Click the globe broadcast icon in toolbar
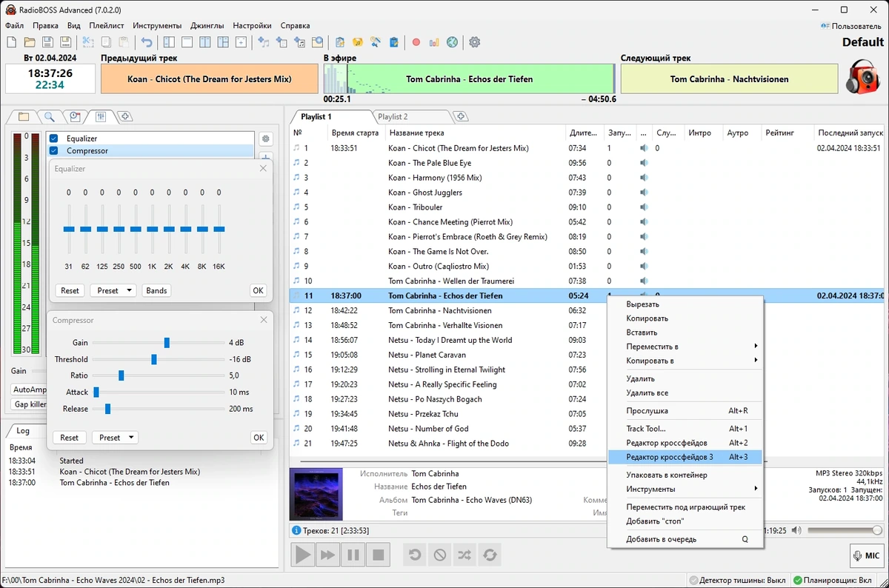 point(452,42)
